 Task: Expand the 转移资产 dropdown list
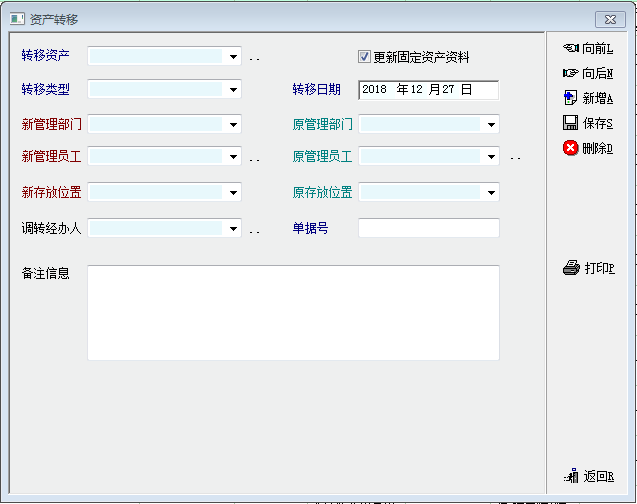233,57
